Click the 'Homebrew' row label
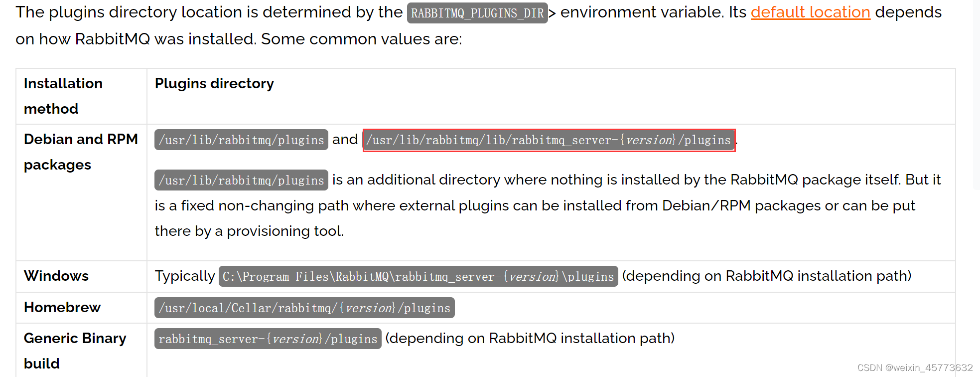The width and height of the screenshot is (980, 377). [62, 307]
